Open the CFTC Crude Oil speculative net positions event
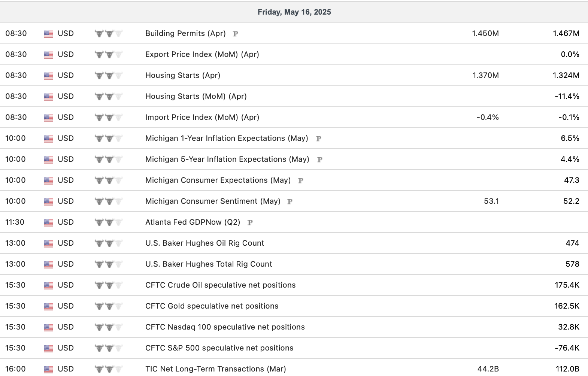The width and height of the screenshot is (588, 376). [x=220, y=285]
